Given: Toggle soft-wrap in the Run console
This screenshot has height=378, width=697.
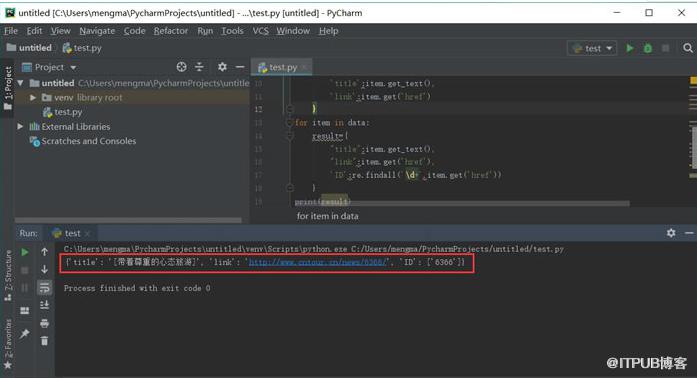Looking at the screenshot, I should (44, 287).
